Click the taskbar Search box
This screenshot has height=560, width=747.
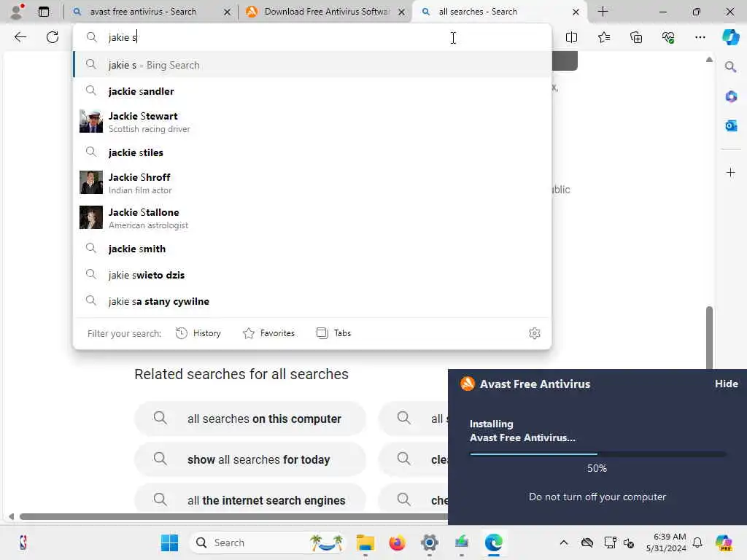pos(268,542)
